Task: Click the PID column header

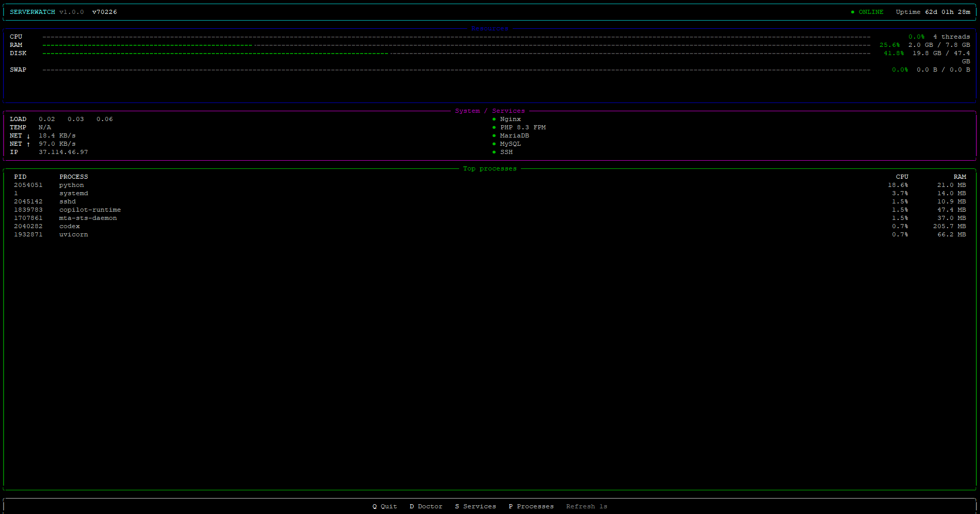Action: [x=20, y=177]
